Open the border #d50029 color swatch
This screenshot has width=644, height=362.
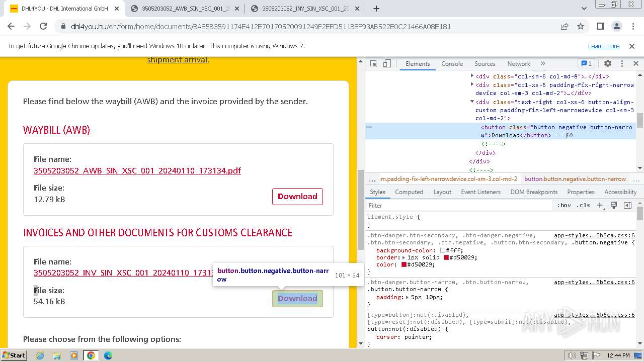point(446,257)
